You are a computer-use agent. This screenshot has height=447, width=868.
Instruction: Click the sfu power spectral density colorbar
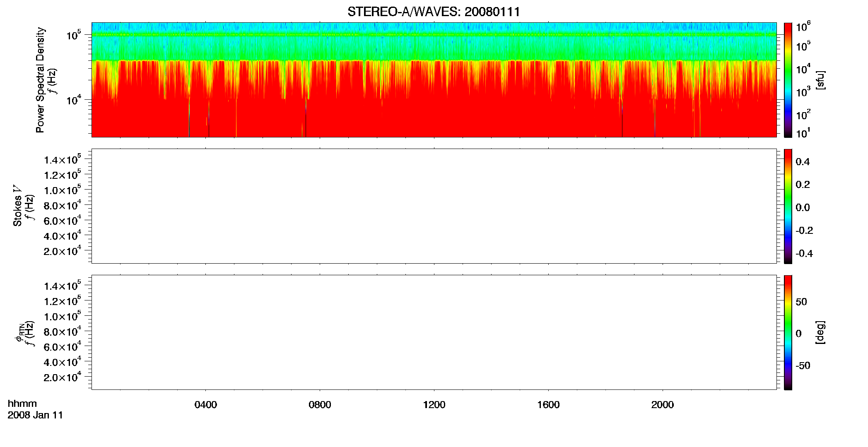788,80
